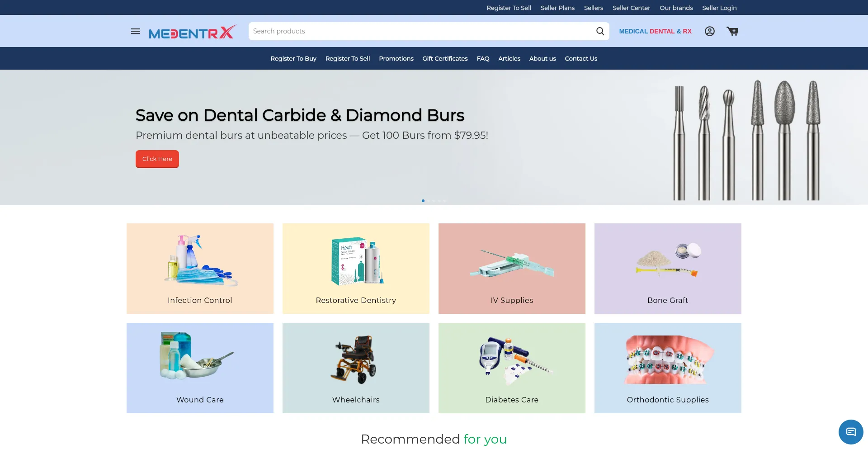Open the user account icon
This screenshot has width=868, height=449.
click(x=710, y=31)
